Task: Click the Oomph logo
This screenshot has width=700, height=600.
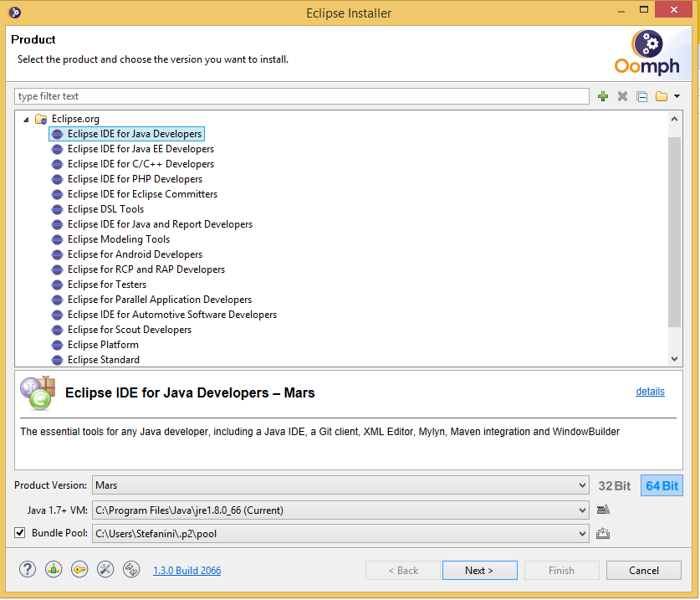Action: tap(646, 52)
